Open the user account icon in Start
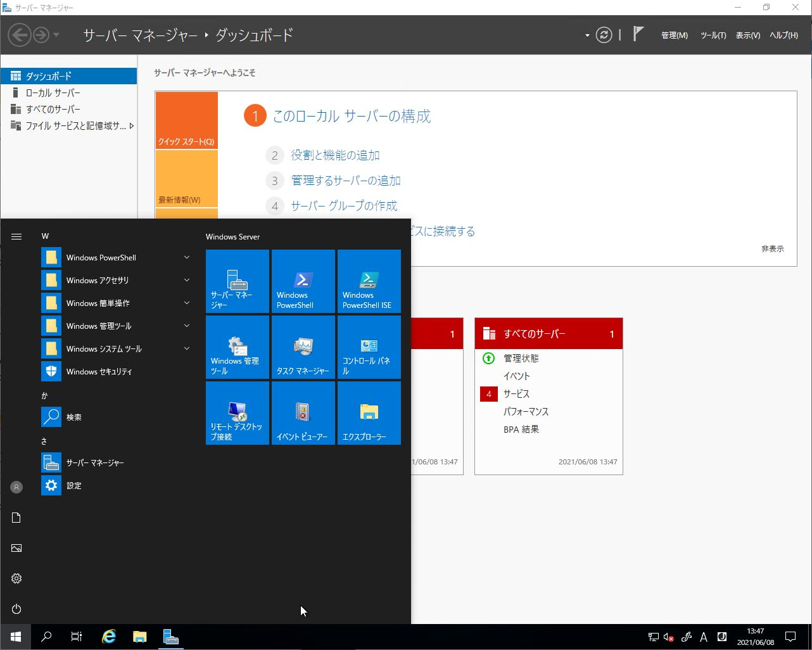Screen dimensions: 812x650 [16, 487]
